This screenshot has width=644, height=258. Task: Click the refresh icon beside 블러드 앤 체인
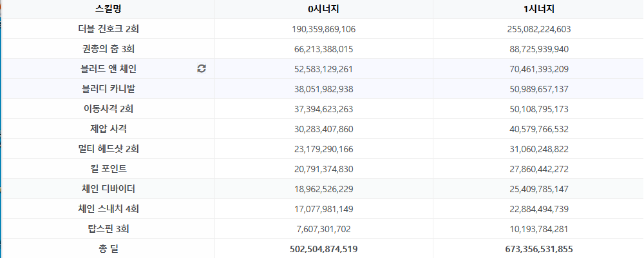pyautogui.click(x=201, y=69)
